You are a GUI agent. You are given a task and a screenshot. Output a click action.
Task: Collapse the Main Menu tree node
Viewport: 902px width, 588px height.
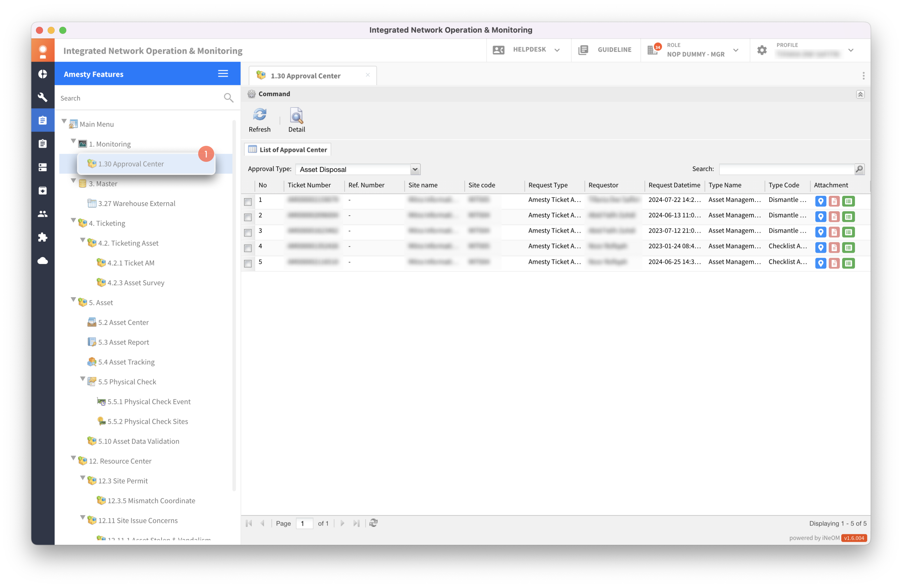(64, 122)
